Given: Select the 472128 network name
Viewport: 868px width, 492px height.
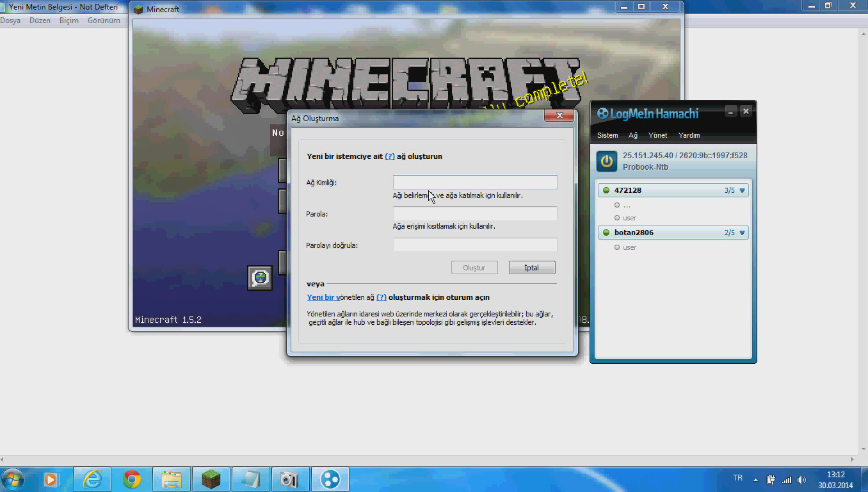Looking at the screenshot, I should point(627,190).
